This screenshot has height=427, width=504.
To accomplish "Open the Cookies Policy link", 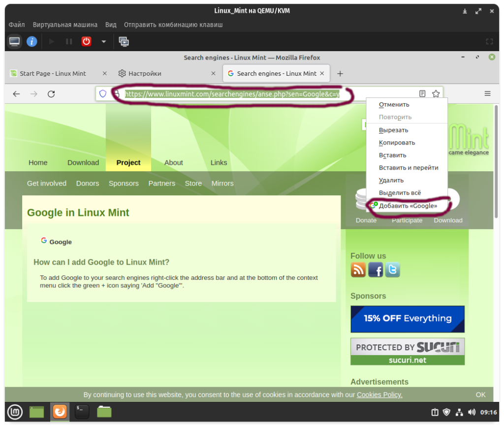I will pos(379,395).
